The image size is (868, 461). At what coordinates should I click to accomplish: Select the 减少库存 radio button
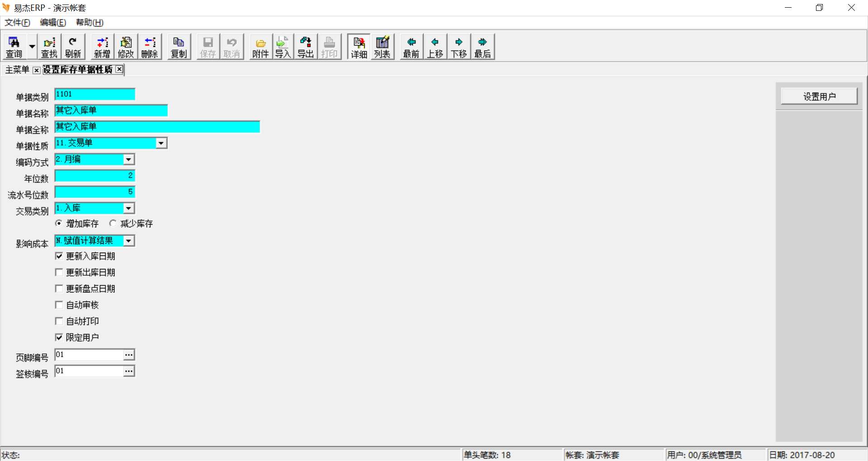tap(113, 223)
